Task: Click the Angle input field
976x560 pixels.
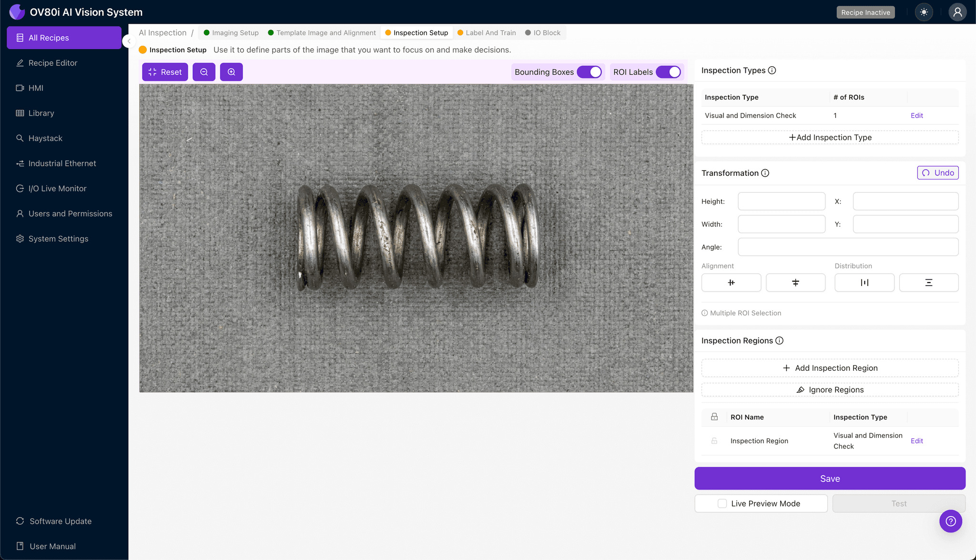Action: coord(848,247)
